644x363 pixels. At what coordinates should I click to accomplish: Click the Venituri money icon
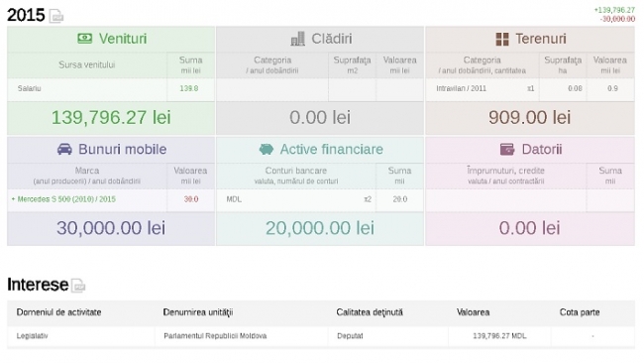pyautogui.click(x=85, y=39)
